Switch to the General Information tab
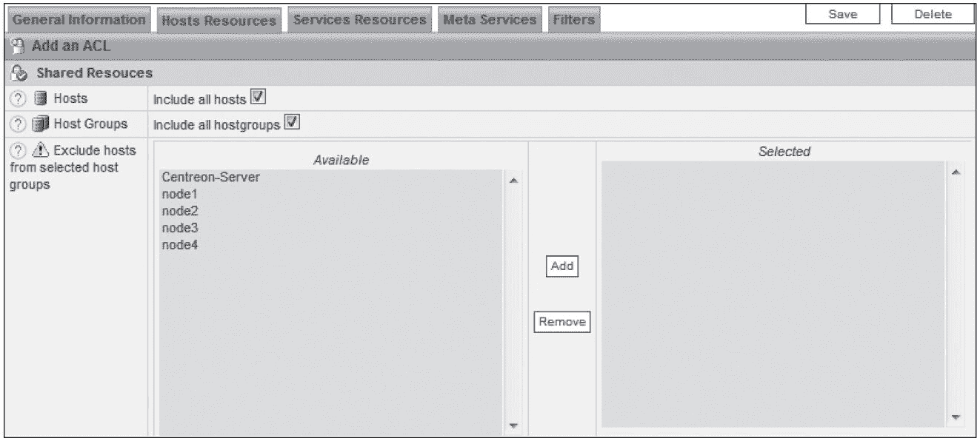This screenshot has height=441, width=980. click(x=79, y=20)
